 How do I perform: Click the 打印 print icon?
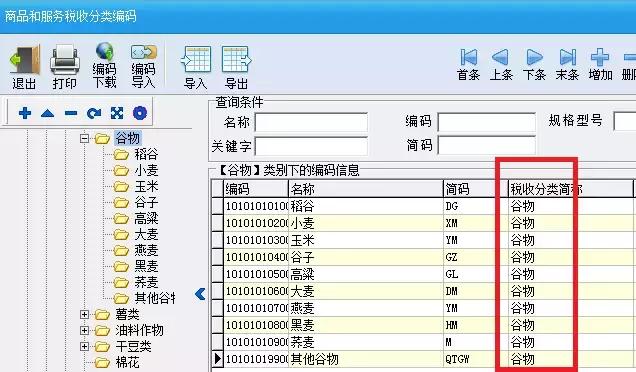(64, 60)
